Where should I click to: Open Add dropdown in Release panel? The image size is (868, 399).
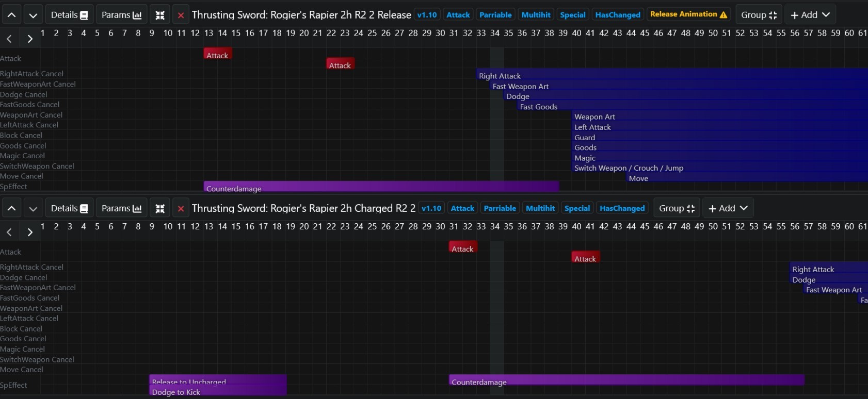click(810, 15)
